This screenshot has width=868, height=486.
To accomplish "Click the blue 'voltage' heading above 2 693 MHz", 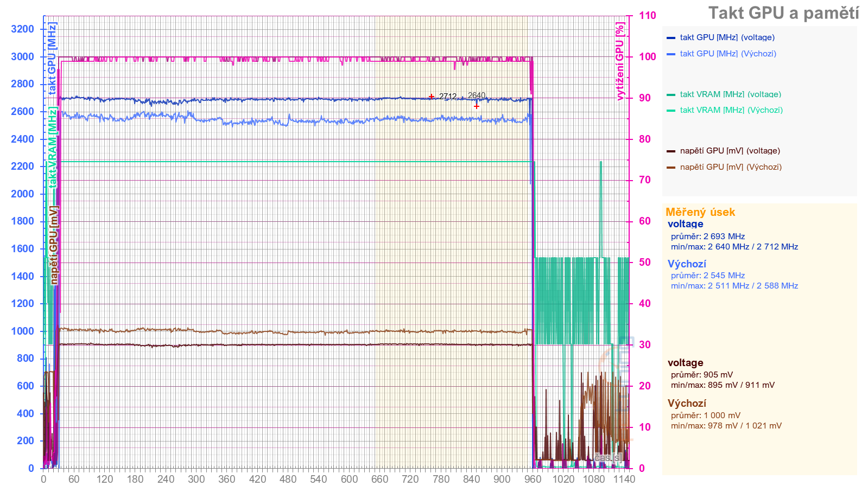I will (x=686, y=224).
